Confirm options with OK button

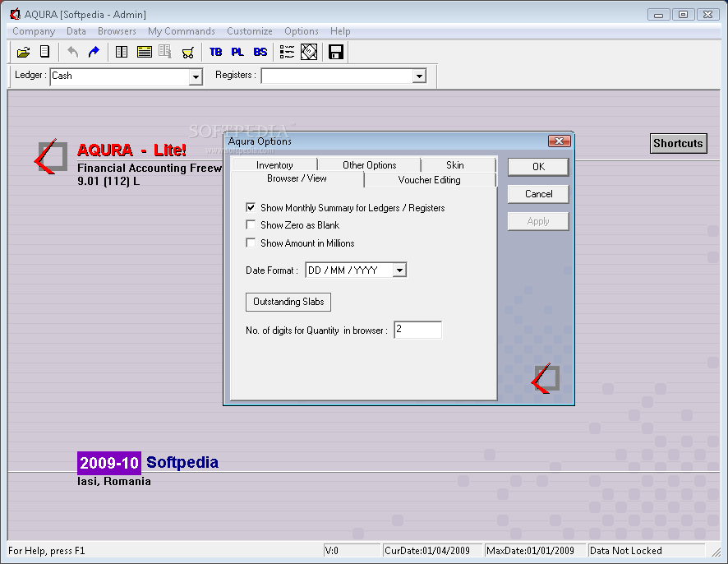click(538, 167)
